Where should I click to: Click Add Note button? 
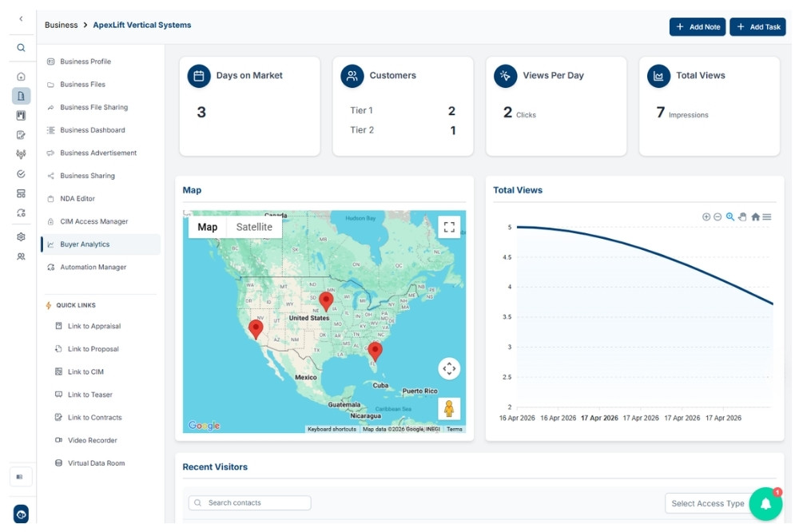coord(697,26)
